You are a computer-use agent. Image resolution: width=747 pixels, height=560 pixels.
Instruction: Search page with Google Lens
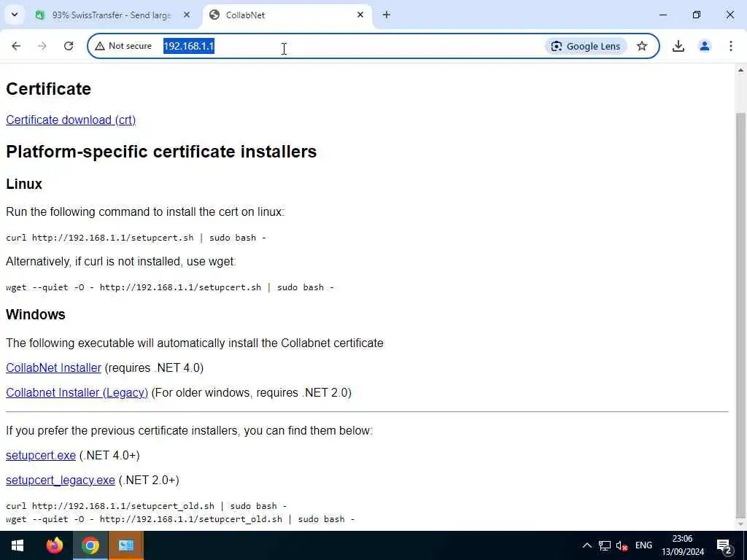pyautogui.click(x=586, y=46)
